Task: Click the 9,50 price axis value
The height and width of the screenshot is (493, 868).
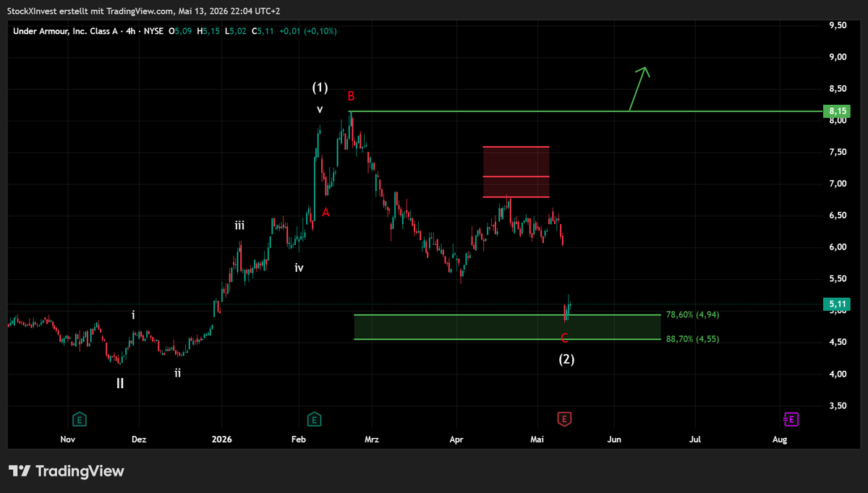Action: (838, 25)
